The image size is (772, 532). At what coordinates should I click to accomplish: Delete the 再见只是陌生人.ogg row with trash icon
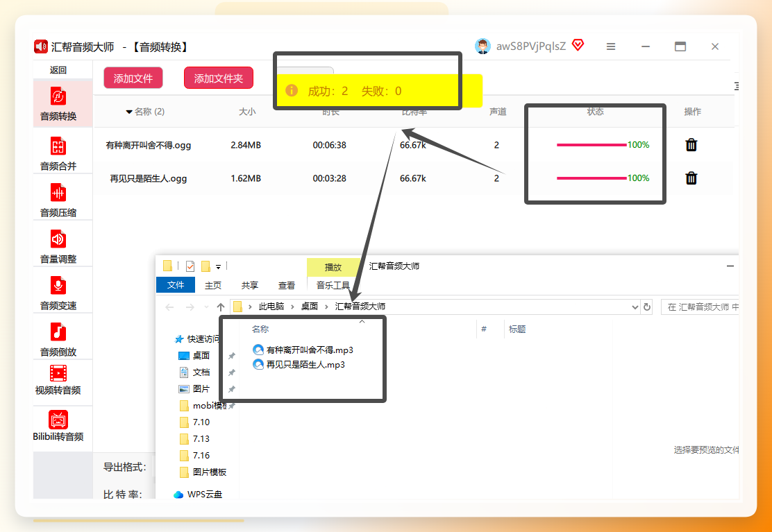691,178
